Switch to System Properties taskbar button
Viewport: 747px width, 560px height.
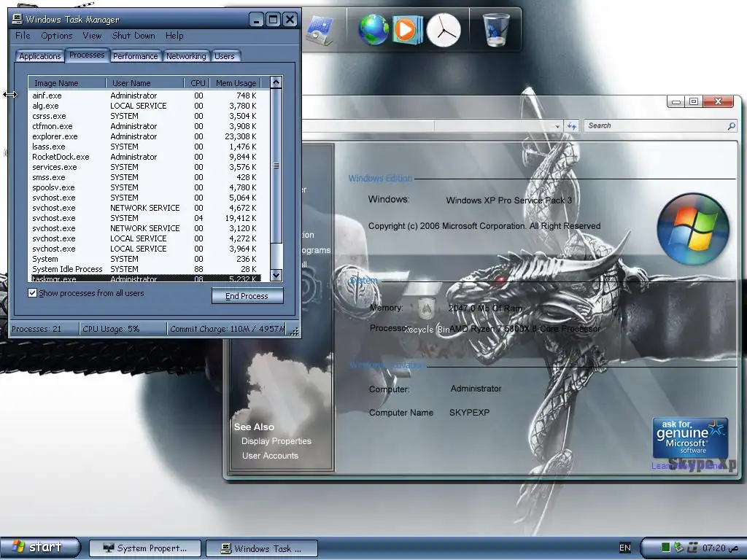coord(145,548)
